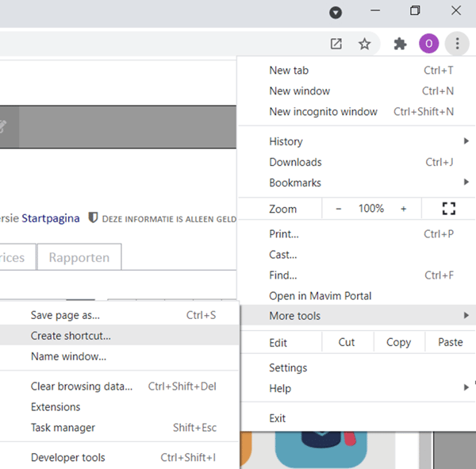Click the Cut button in Edit row

pyautogui.click(x=347, y=342)
